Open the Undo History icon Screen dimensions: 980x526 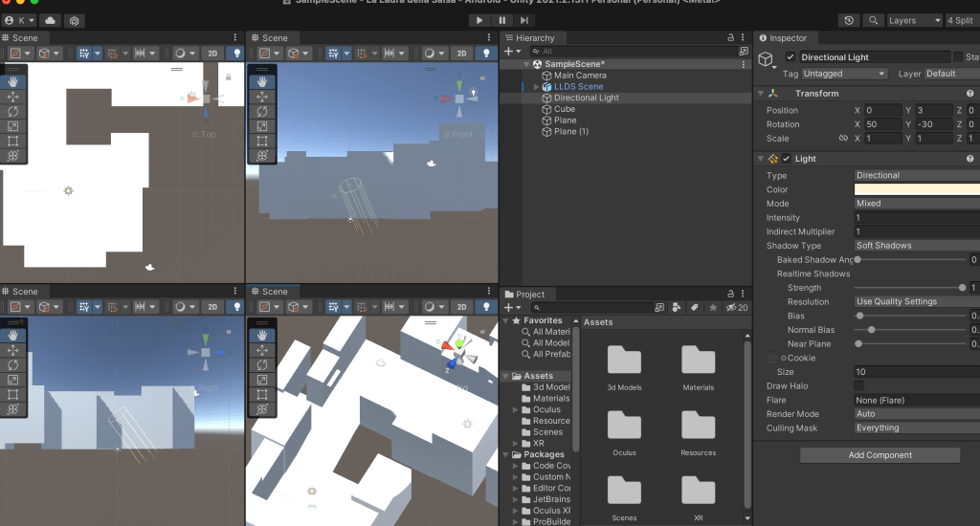tap(849, 20)
